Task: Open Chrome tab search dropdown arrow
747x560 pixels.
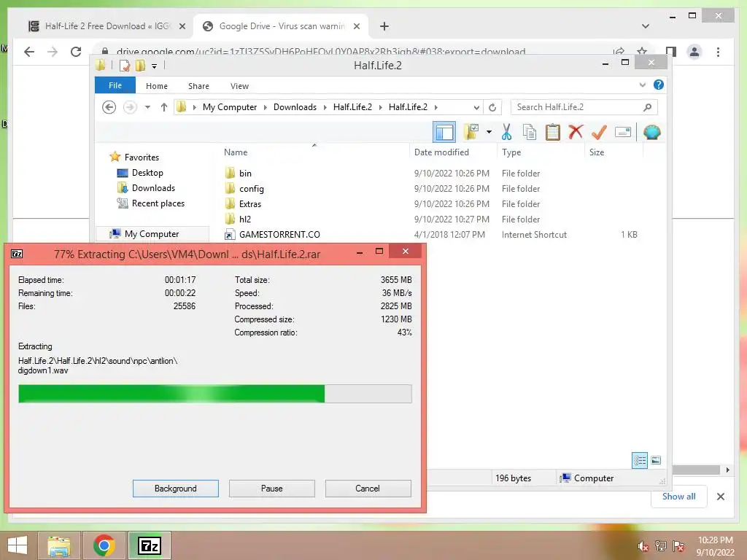Action: [646, 26]
